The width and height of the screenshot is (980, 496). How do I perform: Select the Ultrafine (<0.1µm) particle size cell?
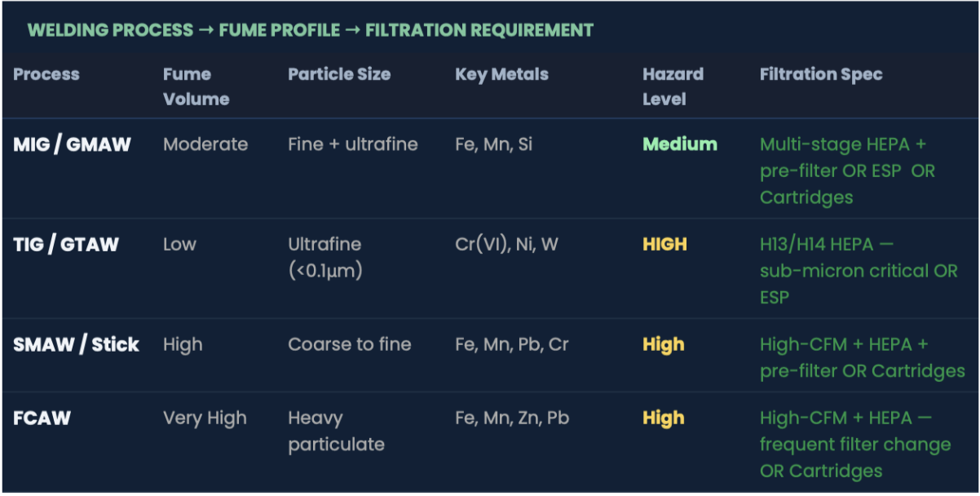click(325, 257)
